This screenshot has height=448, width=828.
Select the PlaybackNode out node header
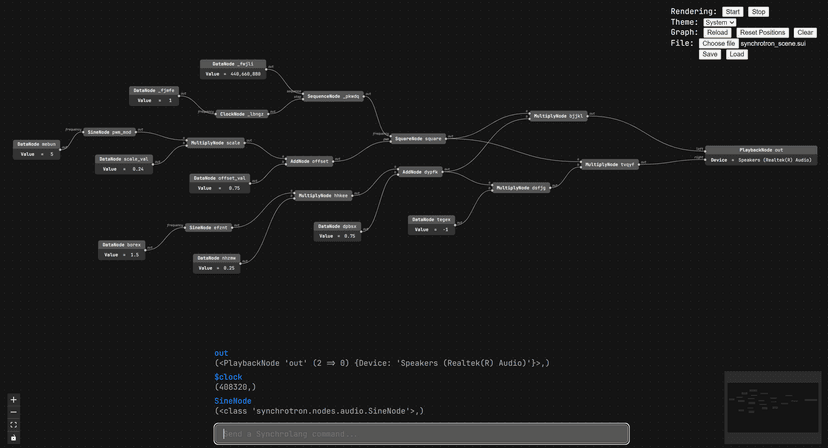point(761,149)
